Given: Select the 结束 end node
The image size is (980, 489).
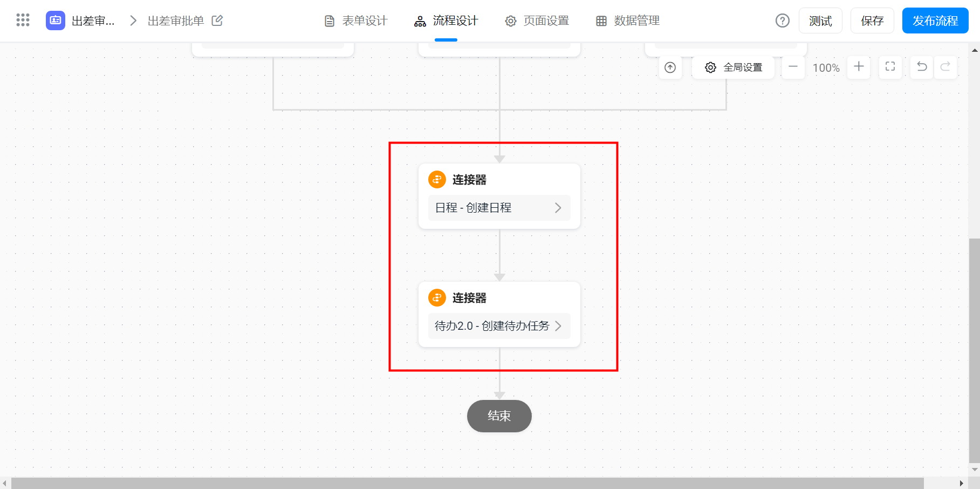Looking at the screenshot, I should point(499,416).
